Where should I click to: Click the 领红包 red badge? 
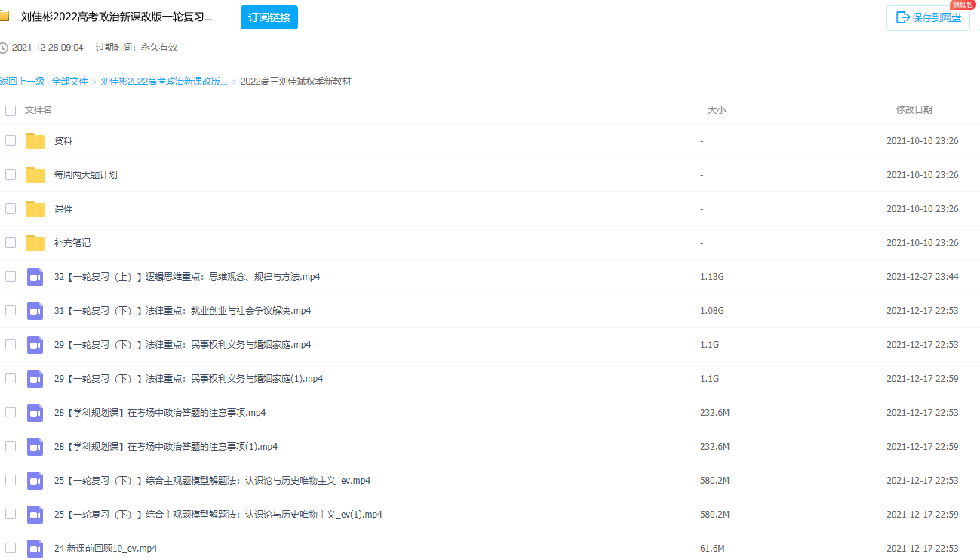963,5
